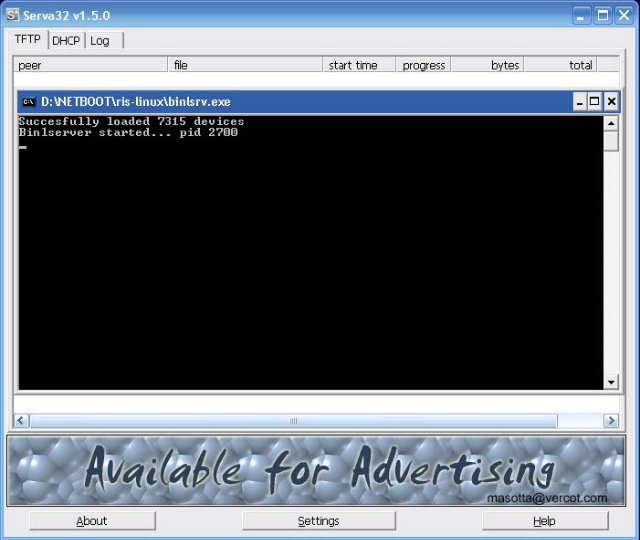The height and width of the screenshot is (540, 640).
Task: Select the progress column header
Action: (423, 65)
